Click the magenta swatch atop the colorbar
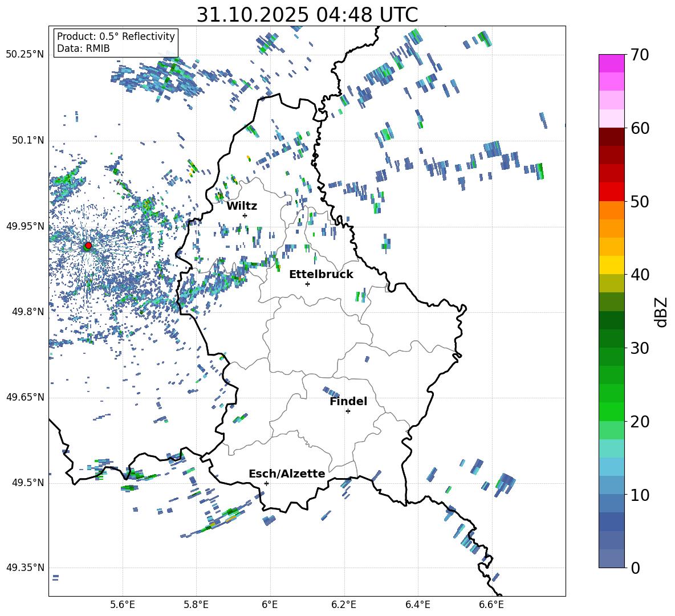 (612, 64)
